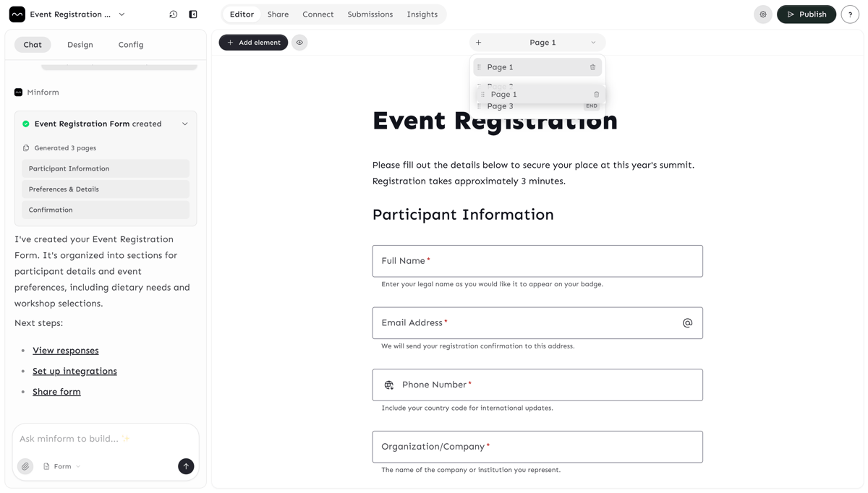Viewport: 868px width, 493px height.
Task: Toggle the sidebar panel icon
Action: 193,14
